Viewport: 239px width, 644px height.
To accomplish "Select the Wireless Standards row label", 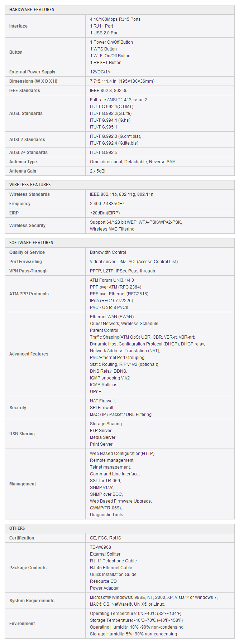I will pos(29,194).
